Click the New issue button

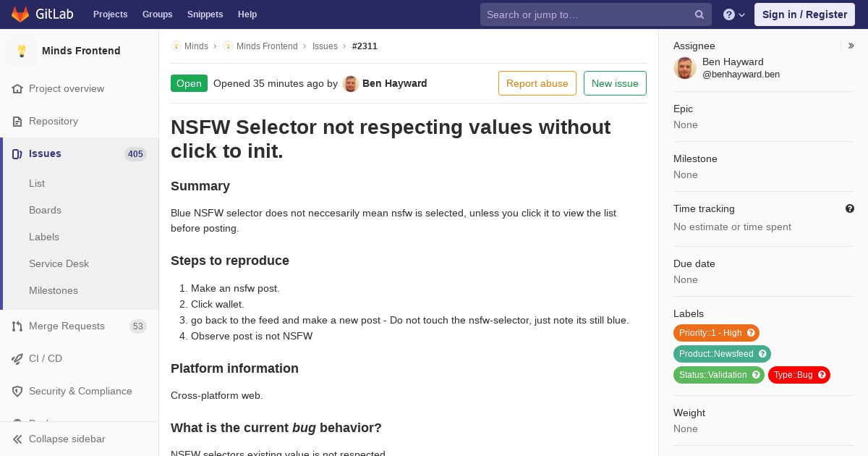pyautogui.click(x=615, y=83)
